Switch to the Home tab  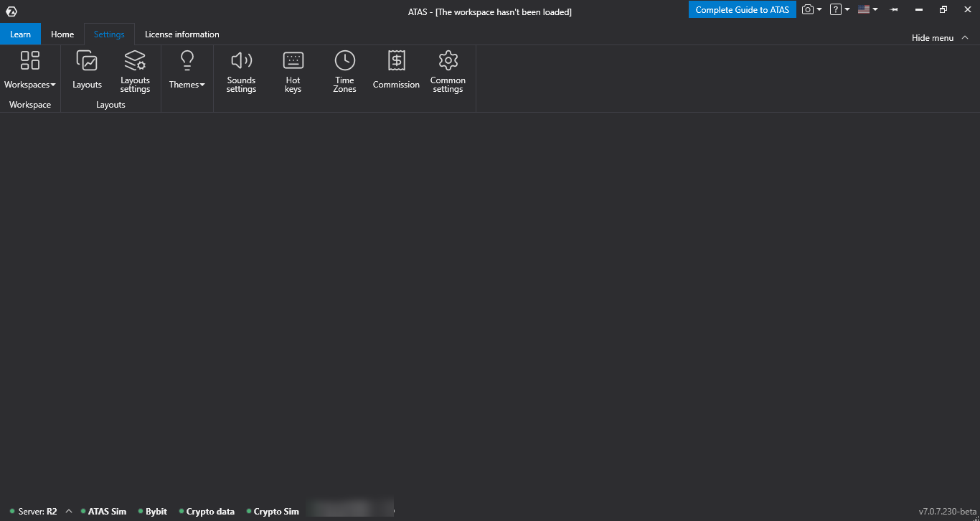[x=62, y=34]
